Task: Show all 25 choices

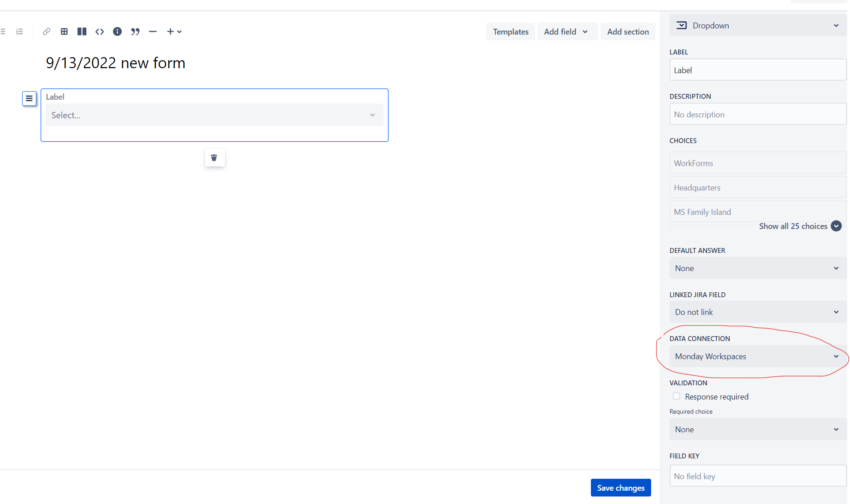Action: 794,226
